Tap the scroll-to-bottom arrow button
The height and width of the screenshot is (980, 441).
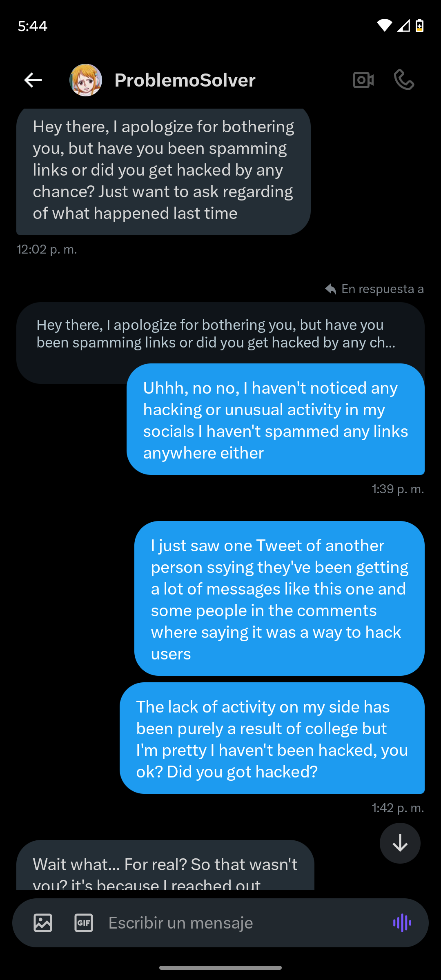(400, 843)
